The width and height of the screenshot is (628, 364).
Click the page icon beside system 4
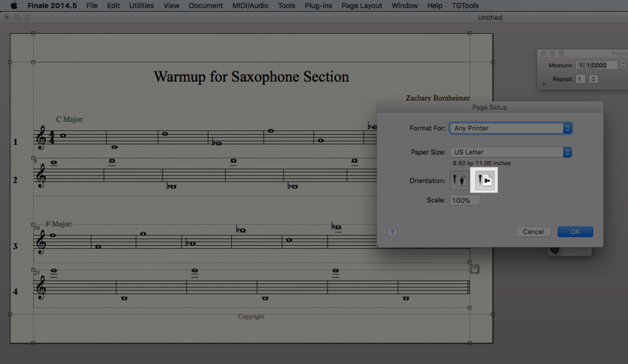tap(474, 268)
